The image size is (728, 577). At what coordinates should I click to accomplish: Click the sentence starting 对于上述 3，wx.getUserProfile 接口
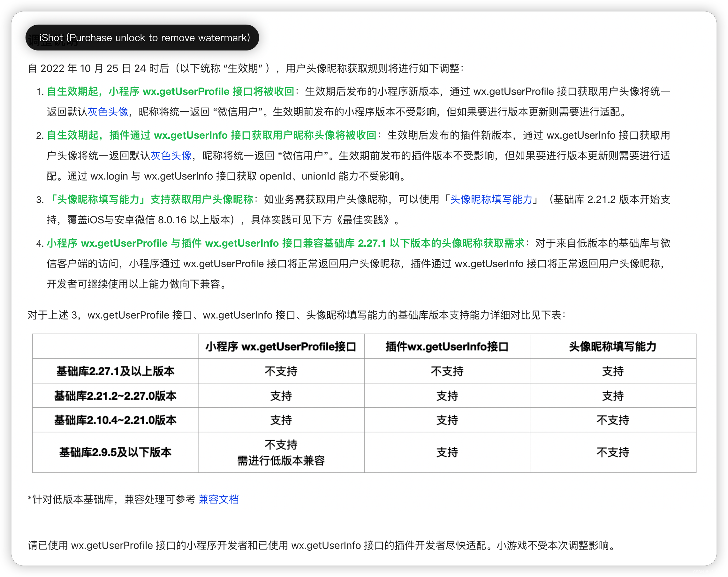(296, 315)
